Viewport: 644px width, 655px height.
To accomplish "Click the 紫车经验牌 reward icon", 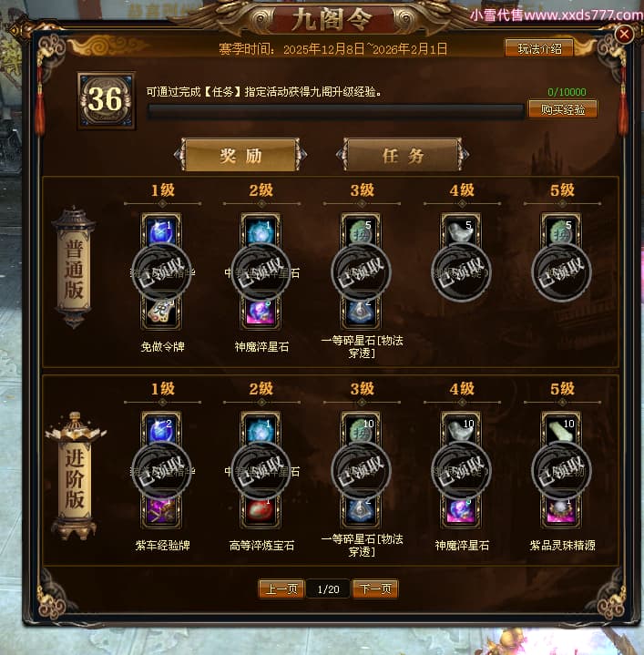I will [161, 510].
